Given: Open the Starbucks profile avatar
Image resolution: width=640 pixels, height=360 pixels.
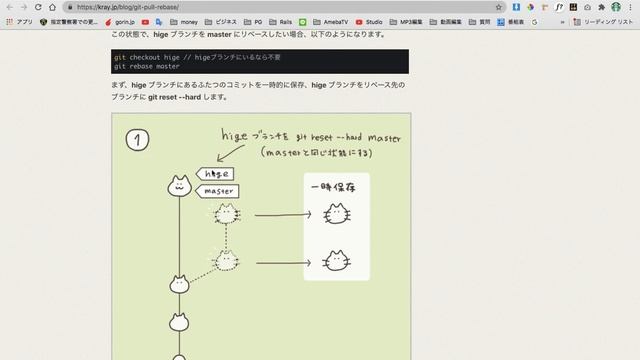Looking at the screenshot, I should coord(616,7).
